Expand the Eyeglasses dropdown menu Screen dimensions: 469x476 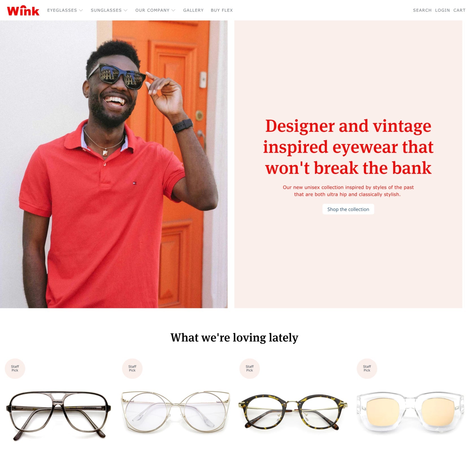[x=65, y=10]
